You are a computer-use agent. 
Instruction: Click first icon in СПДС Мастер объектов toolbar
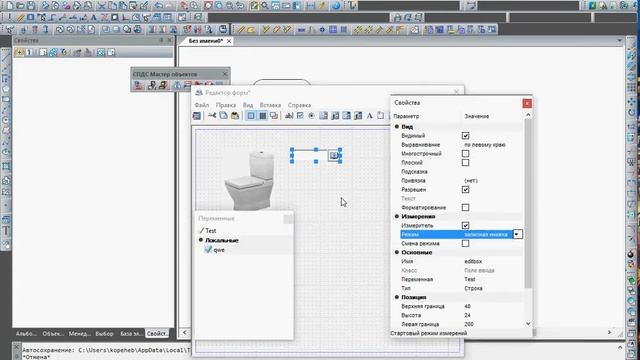tap(139, 85)
